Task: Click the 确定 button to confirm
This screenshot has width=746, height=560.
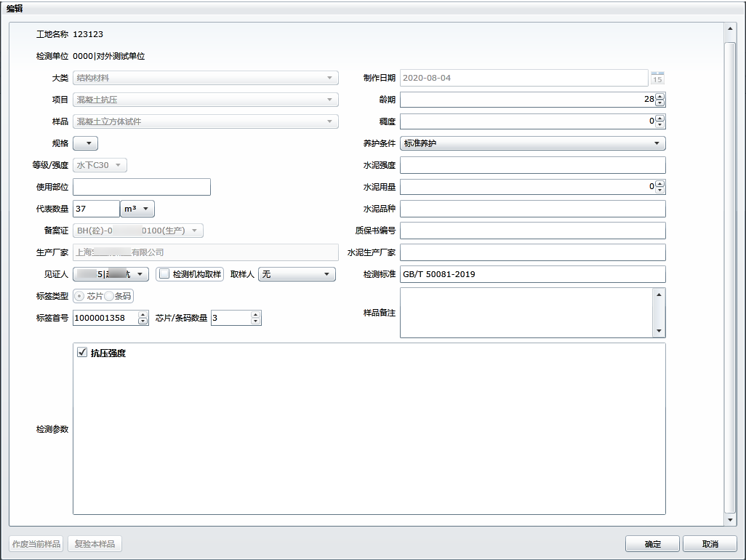Action: 652,544
